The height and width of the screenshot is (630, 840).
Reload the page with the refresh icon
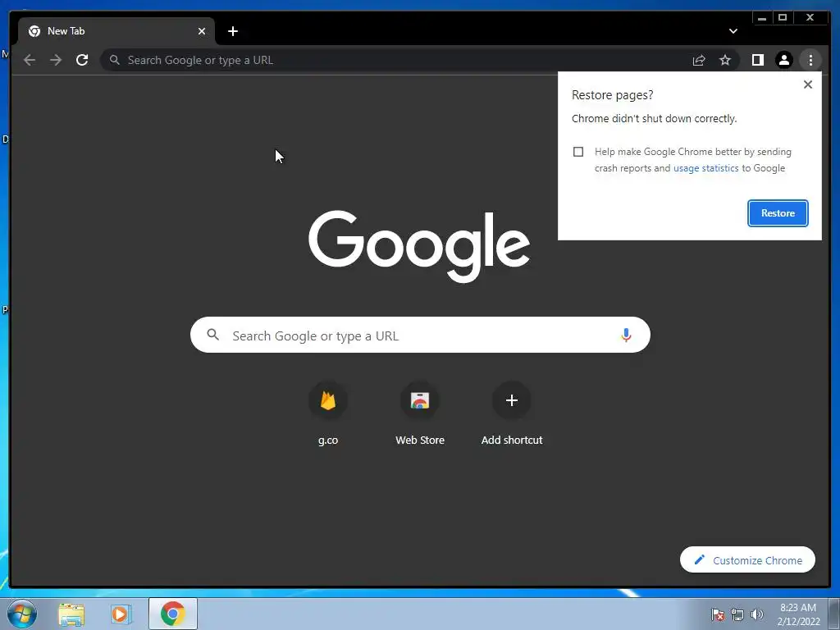[x=82, y=60]
